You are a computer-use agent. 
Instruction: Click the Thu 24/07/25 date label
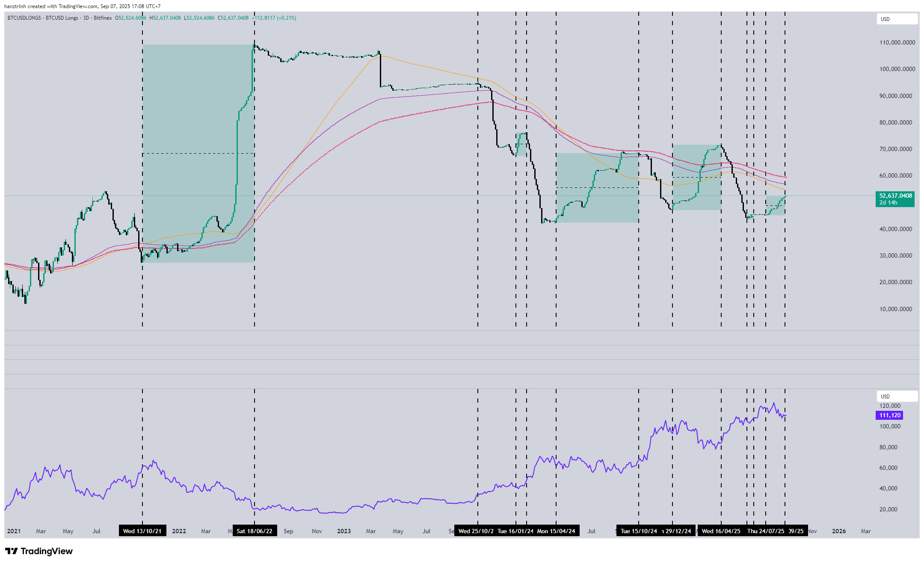(x=766, y=531)
